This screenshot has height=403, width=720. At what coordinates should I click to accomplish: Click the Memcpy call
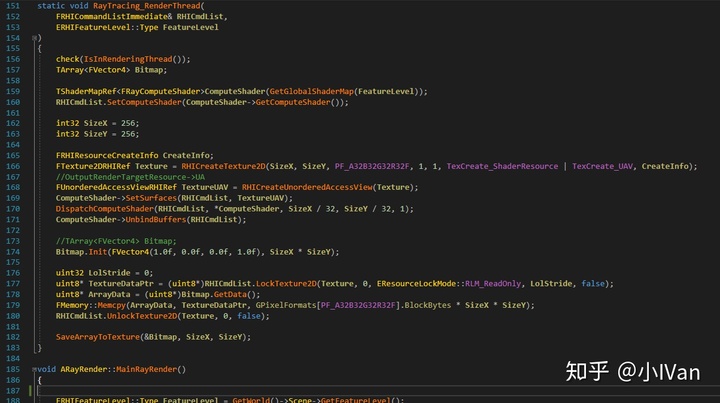[x=112, y=305]
